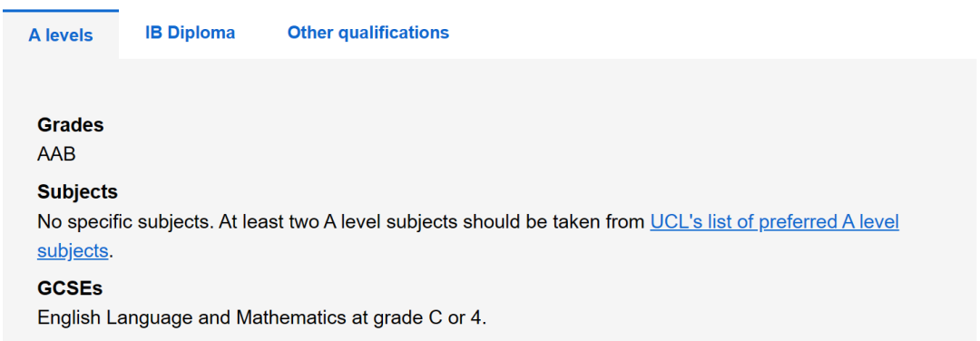Open UCL's list of preferred A level link

(x=774, y=222)
